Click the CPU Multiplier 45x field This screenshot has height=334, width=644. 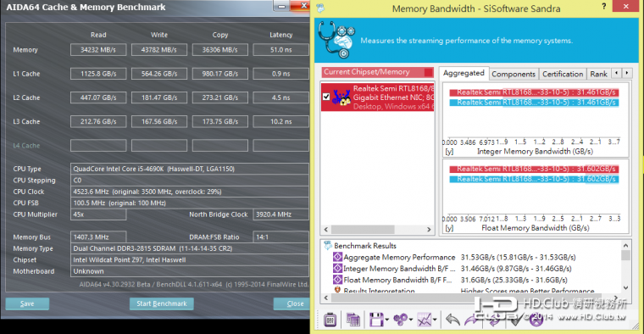coord(98,214)
